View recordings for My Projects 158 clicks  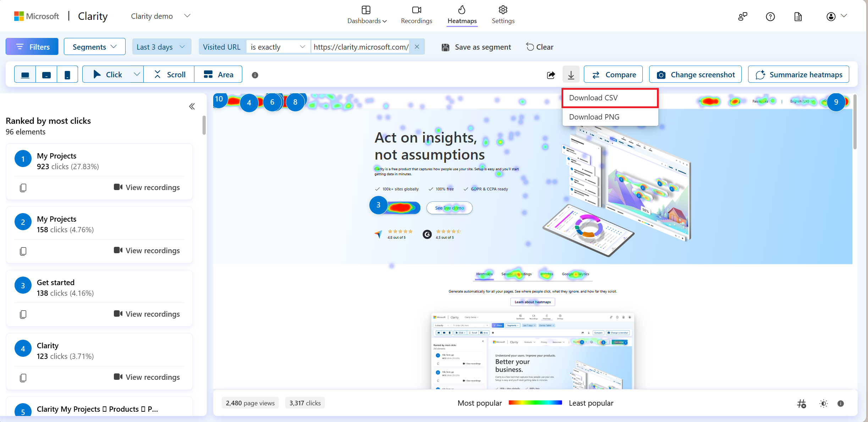(147, 250)
